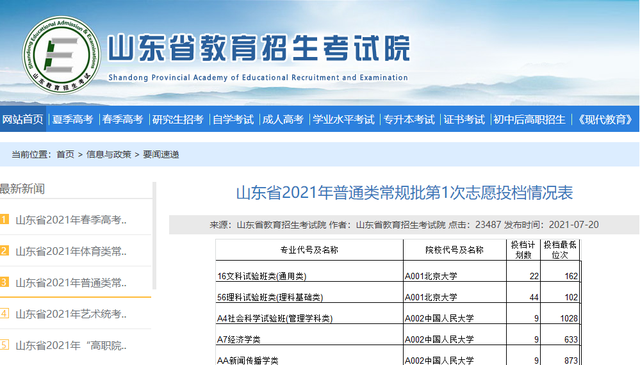Click the sidebar vertical scrollbar beside 最新新闻
Screen dimensions: 640x365
click(154, 236)
